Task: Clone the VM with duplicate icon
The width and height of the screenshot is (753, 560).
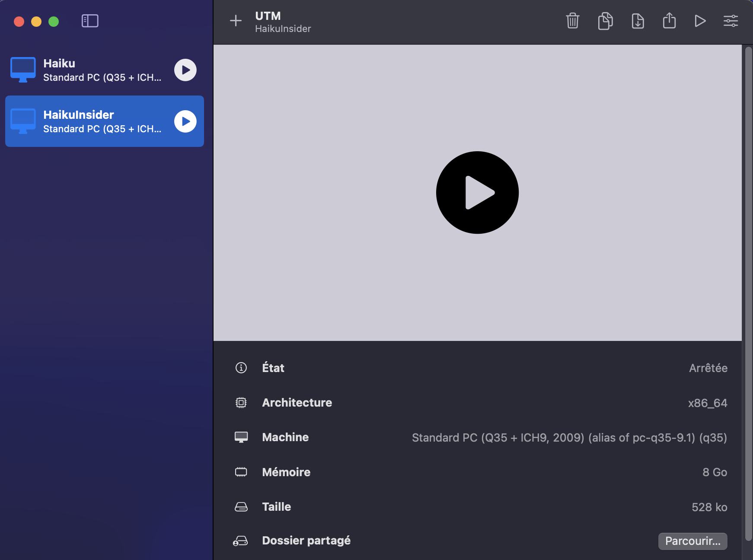Action: point(605,21)
